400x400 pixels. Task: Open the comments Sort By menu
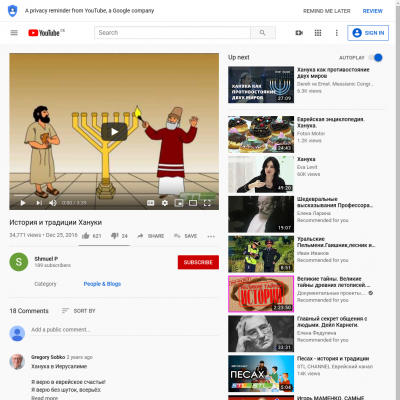pos(78,311)
